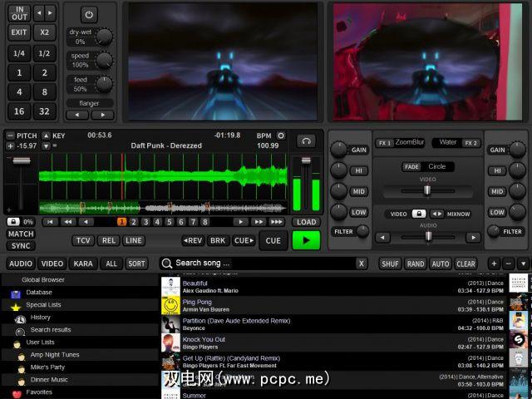Switch to the KARA browser tab

[x=82, y=264]
